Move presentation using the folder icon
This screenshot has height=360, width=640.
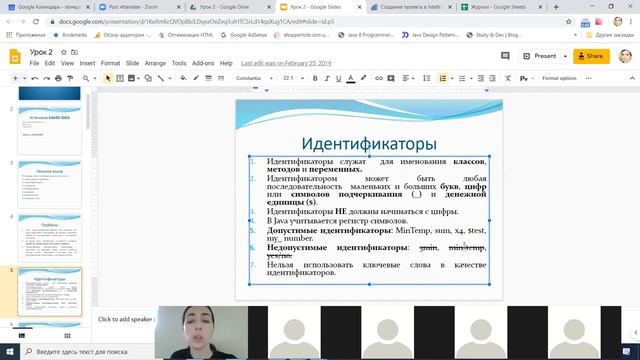[74, 52]
